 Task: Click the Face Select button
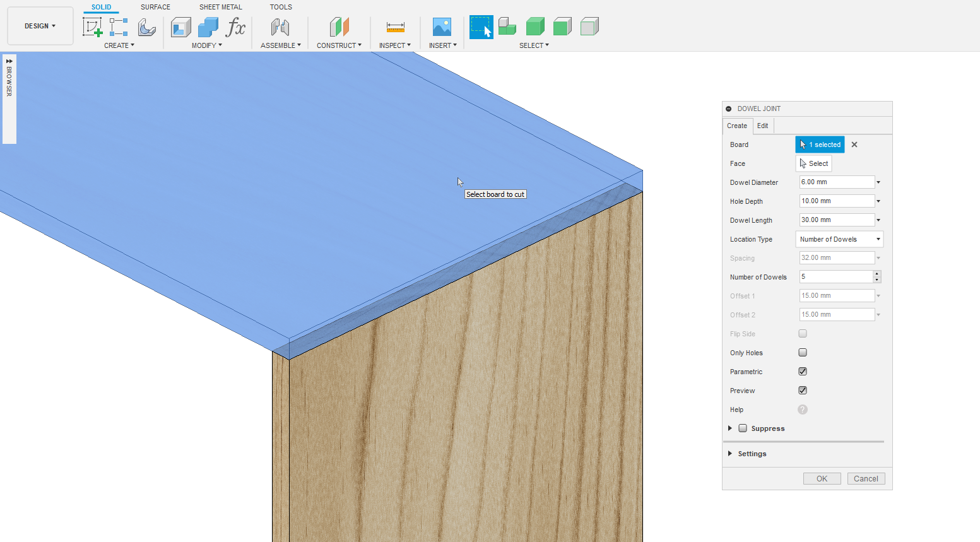click(814, 163)
